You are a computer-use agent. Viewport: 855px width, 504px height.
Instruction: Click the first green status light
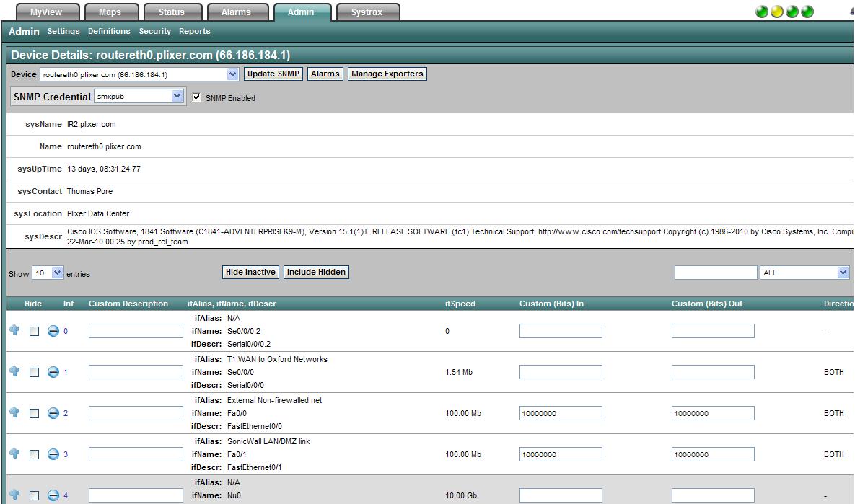[x=762, y=12]
